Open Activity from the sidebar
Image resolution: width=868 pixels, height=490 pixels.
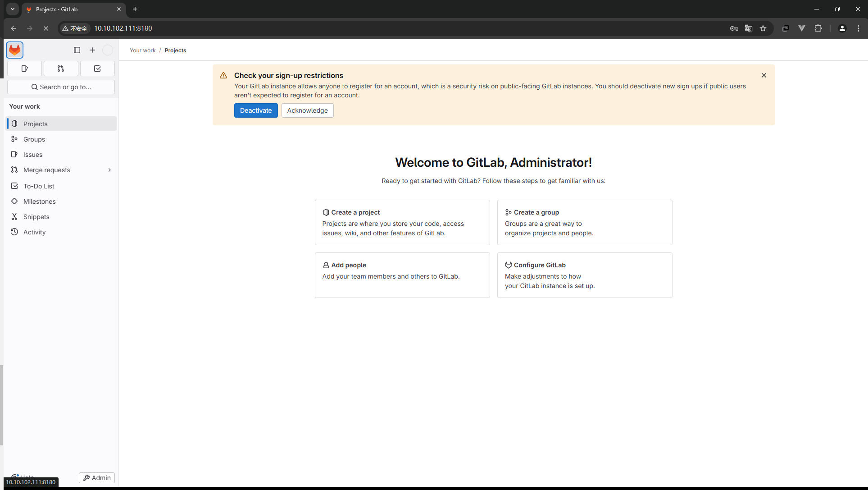coord(34,232)
